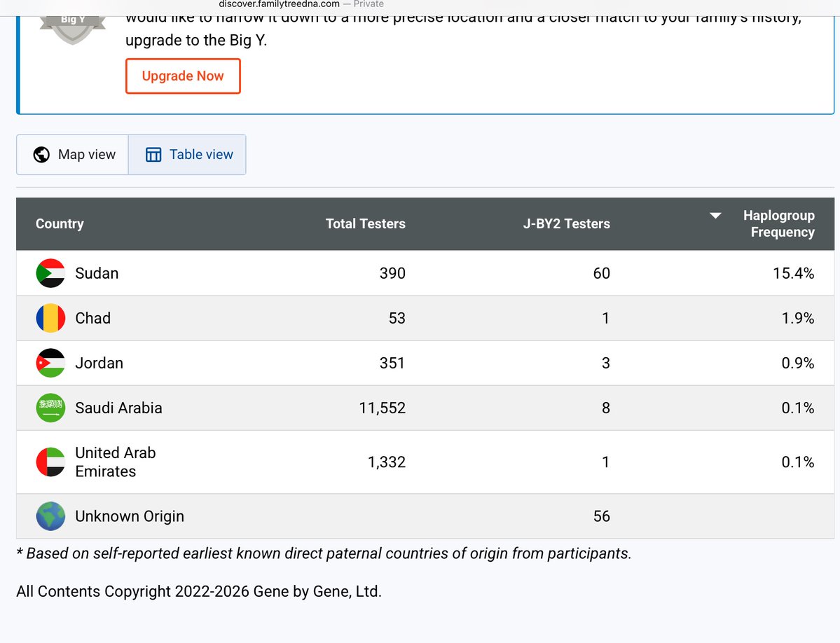The width and height of the screenshot is (840, 643).
Task: Click the United Arab Emirates flag icon
Action: click(x=50, y=462)
